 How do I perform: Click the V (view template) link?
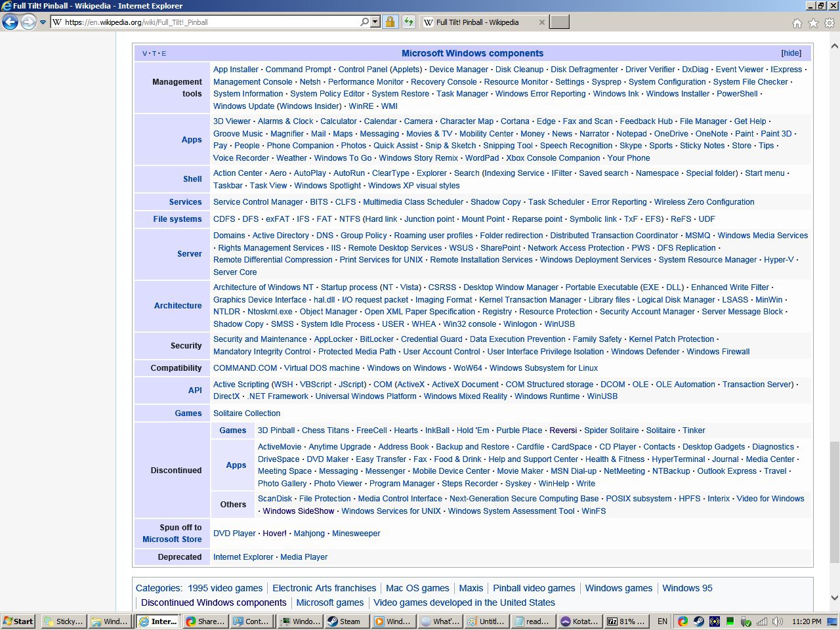(x=144, y=53)
